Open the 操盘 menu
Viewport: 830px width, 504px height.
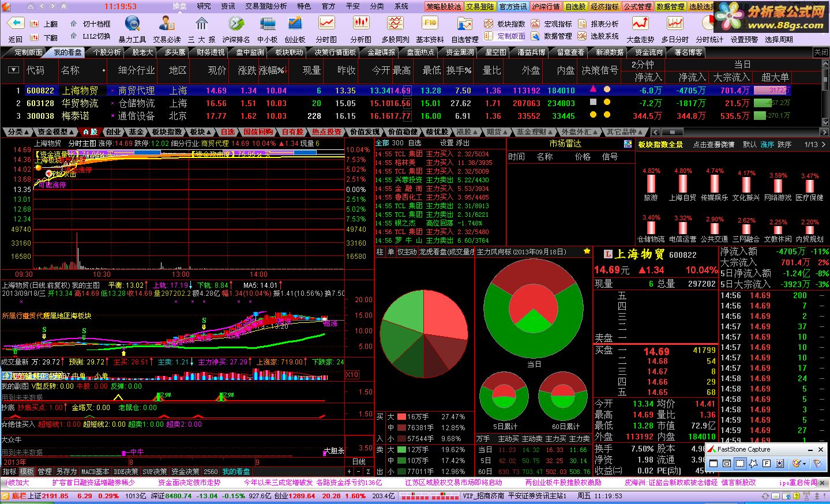point(180,6)
